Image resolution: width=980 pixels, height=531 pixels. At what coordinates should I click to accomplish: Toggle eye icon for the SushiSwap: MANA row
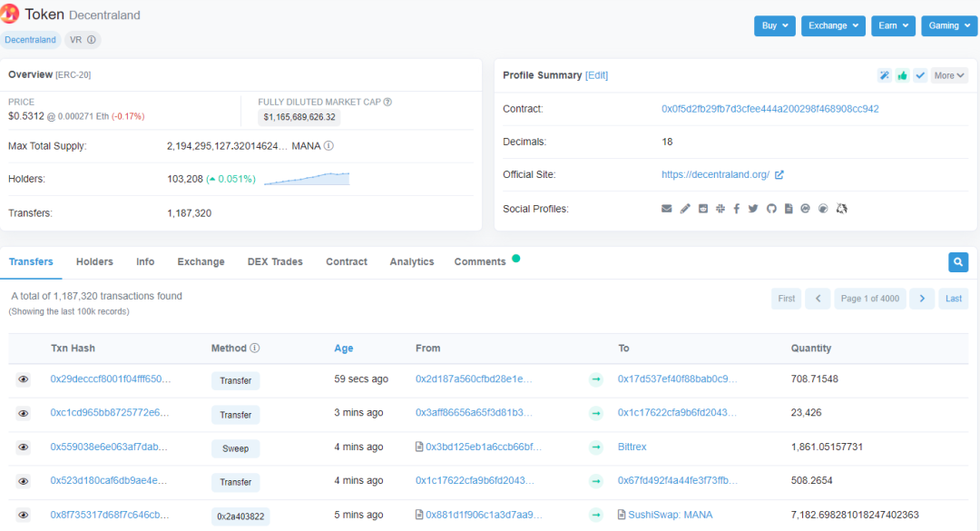point(24,516)
